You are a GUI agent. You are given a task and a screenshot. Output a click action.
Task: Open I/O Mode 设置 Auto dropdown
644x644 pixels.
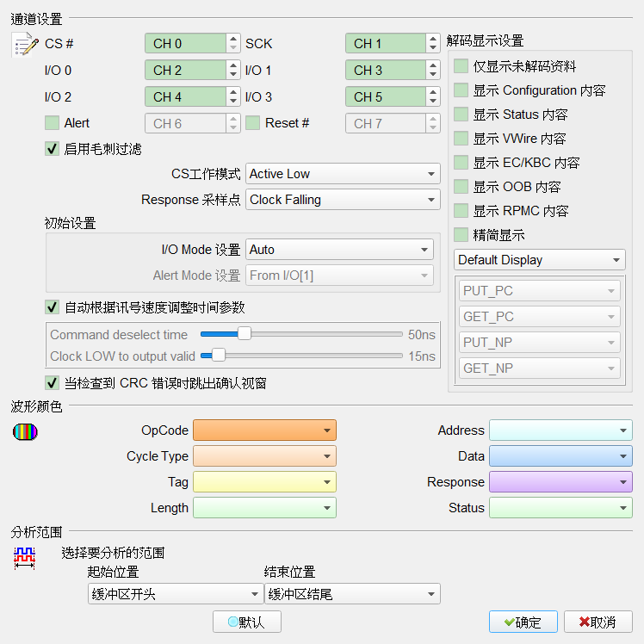pos(339,250)
